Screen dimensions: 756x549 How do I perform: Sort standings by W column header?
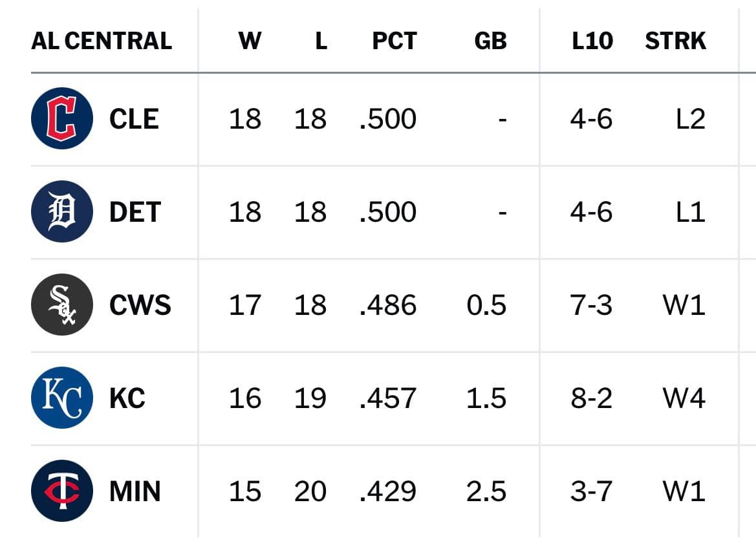[x=250, y=41]
